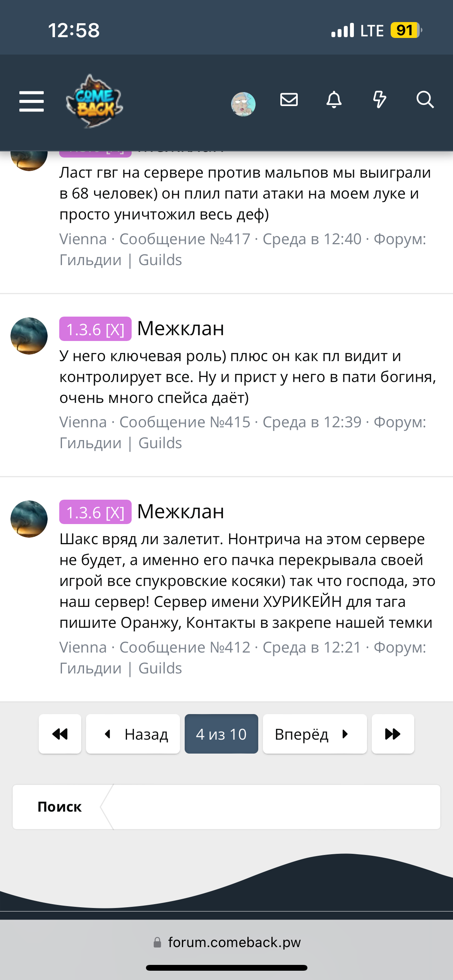Open Vienna's avatar beside message №415
Screen dimensions: 453x980
29,336
